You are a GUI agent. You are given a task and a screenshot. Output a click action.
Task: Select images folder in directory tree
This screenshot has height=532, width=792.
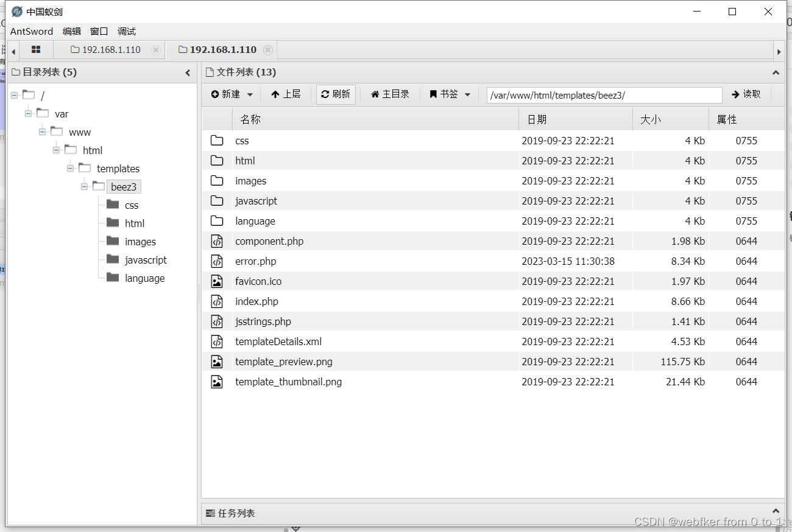140,242
